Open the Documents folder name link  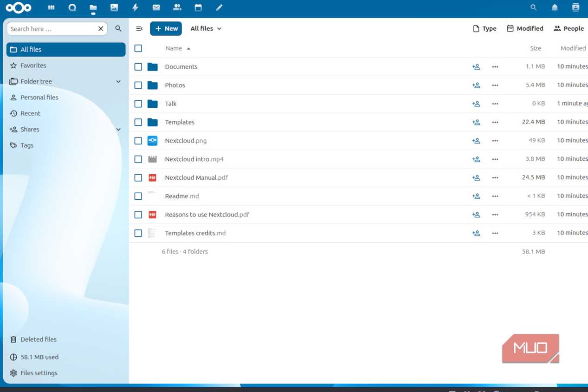181,67
